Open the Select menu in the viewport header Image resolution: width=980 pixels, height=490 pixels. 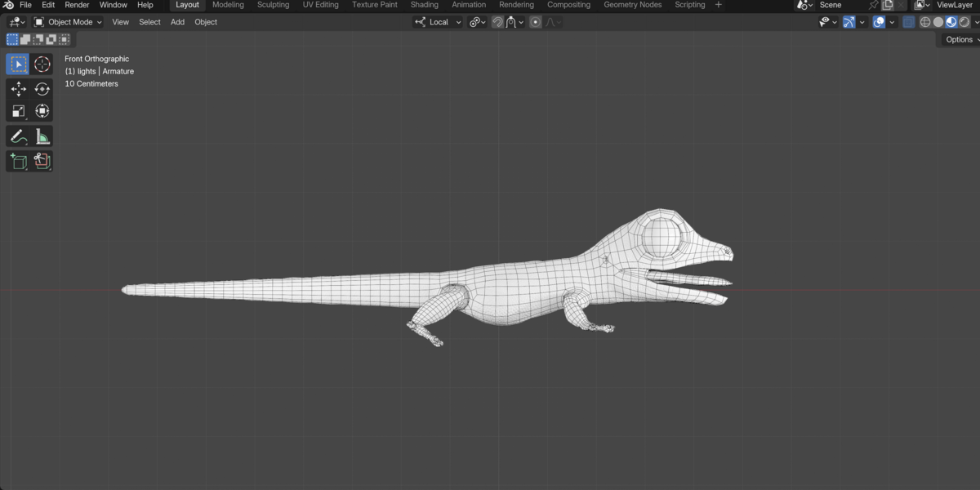pos(149,22)
